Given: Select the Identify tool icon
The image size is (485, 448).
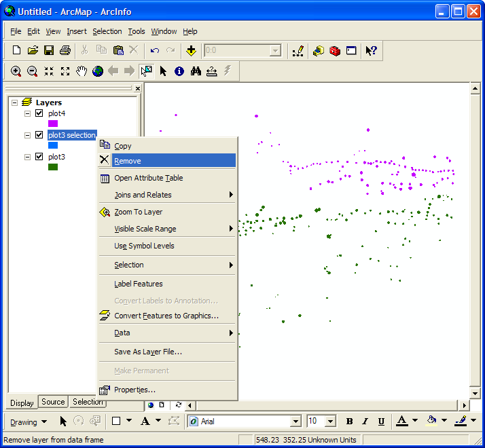Looking at the screenshot, I should pyautogui.click(x=179, y=71).
